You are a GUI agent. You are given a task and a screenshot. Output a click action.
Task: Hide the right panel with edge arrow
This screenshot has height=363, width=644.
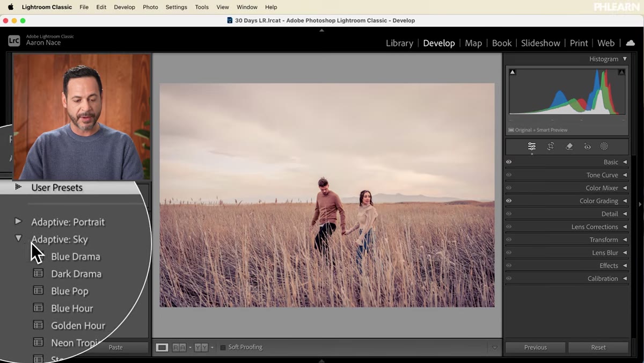click(640, 204)
